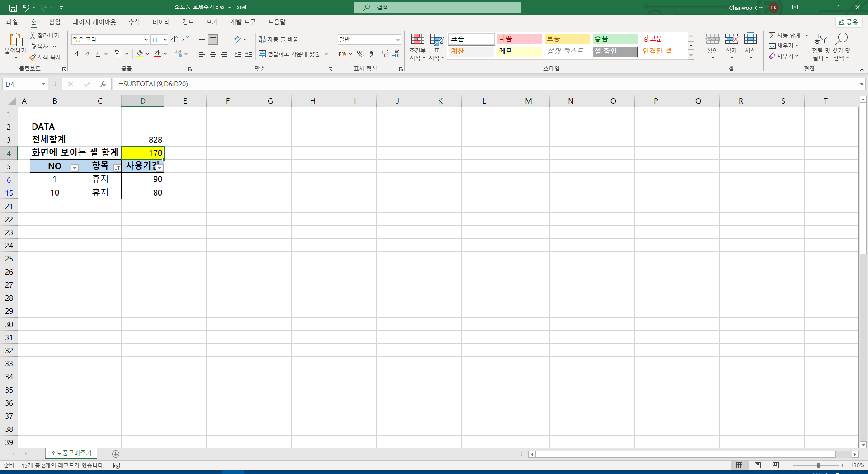Toggle middle vertical align

pos(213,39)
